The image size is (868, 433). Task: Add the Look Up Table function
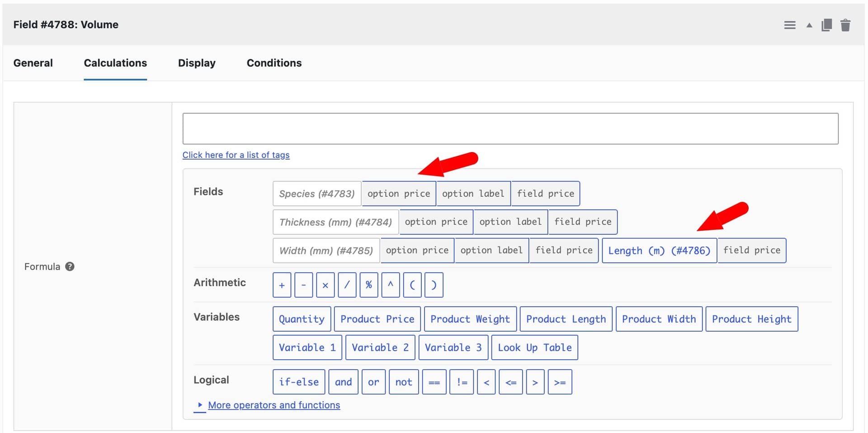pos(535,347)
